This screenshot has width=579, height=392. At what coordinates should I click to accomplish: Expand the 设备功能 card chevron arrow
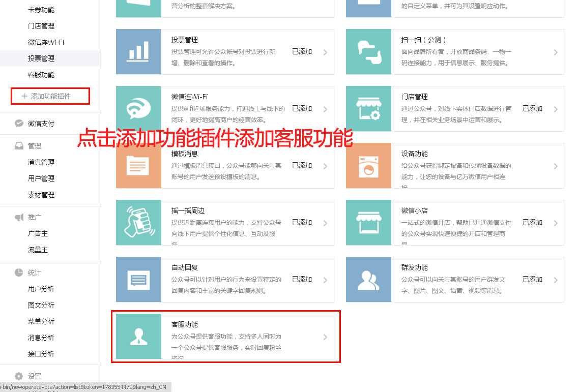[556, 166]
